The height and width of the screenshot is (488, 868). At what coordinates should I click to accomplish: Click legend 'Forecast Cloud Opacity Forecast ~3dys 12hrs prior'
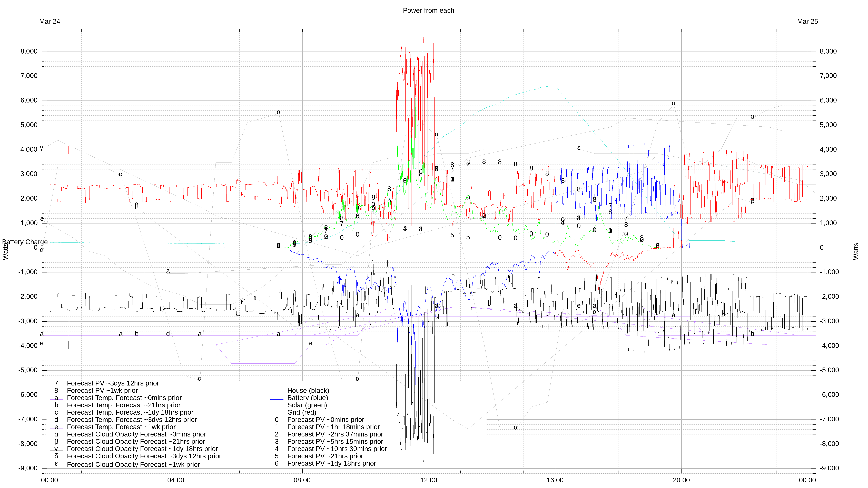(x=144, y=456)
